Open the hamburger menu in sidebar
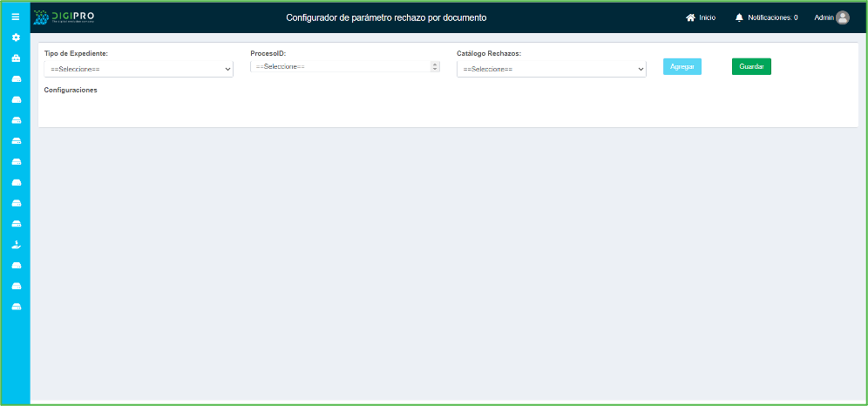Image resolution: width=868 pixels, height=406 pixels. coord(15,17)
